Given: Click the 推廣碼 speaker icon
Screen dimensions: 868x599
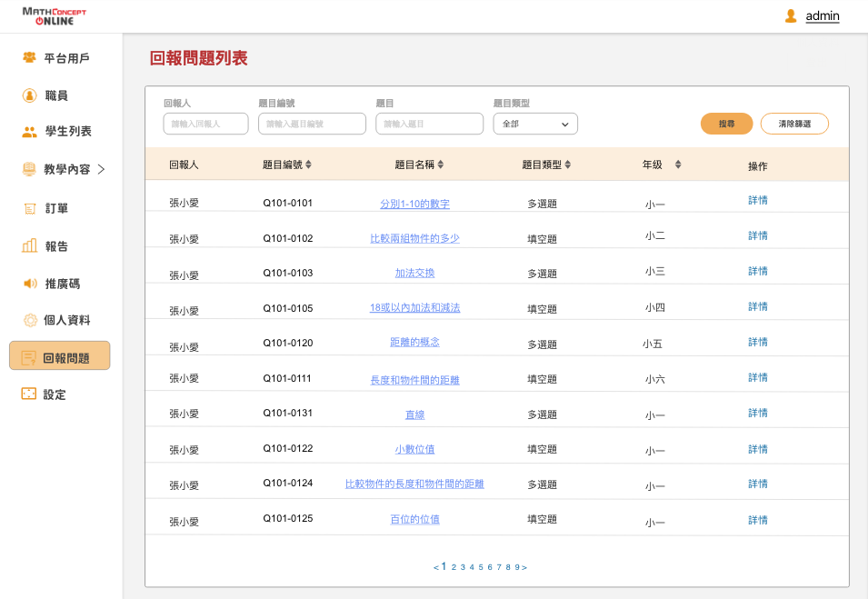Looking at the screenshot, I should click(x=30, y=284).
